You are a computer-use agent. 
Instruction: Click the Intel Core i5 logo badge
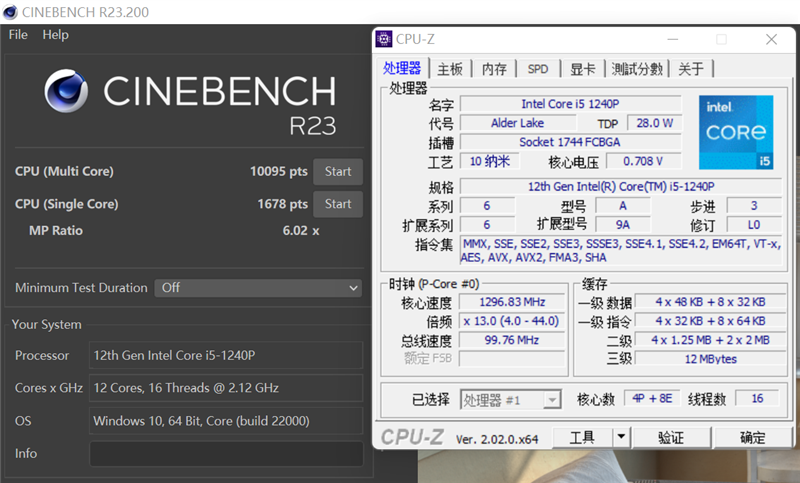tap(736, 132)
